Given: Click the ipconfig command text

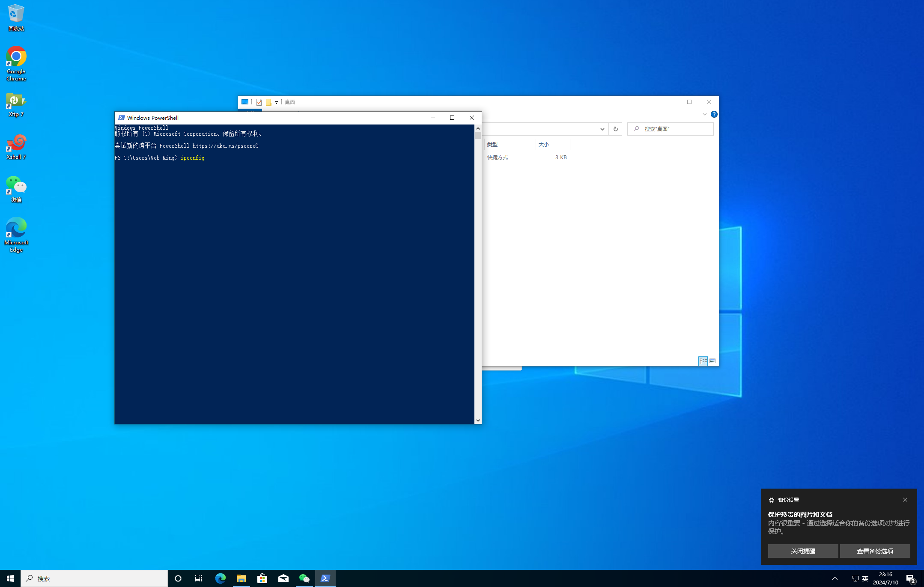Looking at the screenshot, I should (192, 158).
